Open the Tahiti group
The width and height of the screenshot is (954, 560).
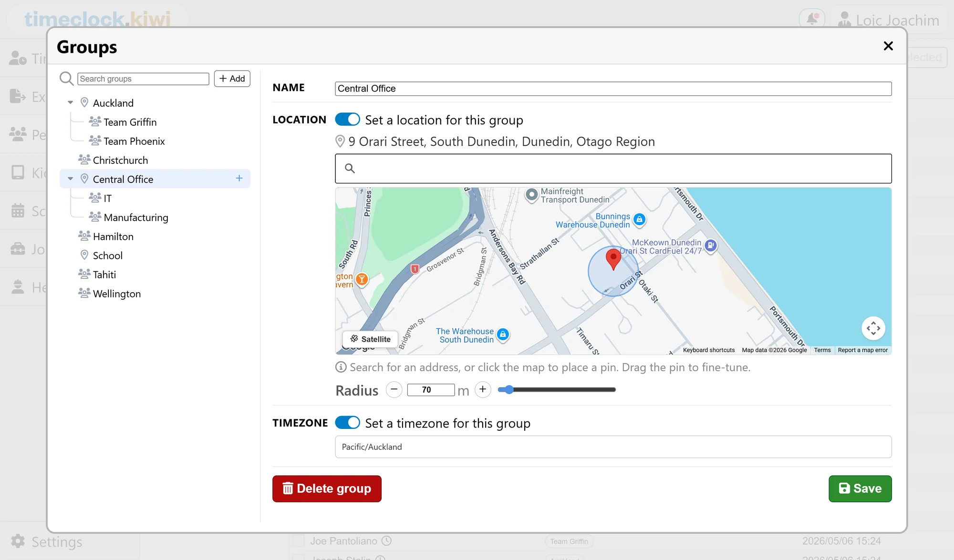[104, 275]
